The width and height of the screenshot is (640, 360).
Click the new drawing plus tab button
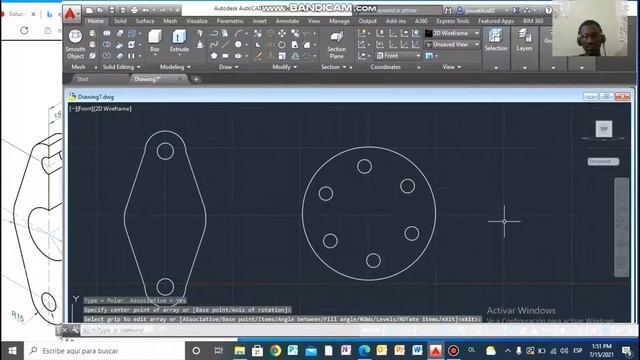click(196, 79)
